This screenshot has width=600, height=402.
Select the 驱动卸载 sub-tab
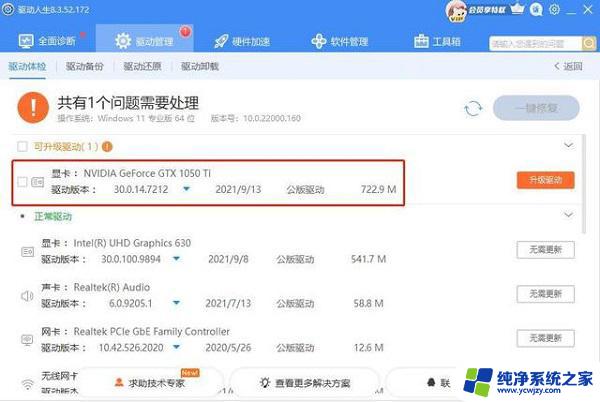[200, 66]
